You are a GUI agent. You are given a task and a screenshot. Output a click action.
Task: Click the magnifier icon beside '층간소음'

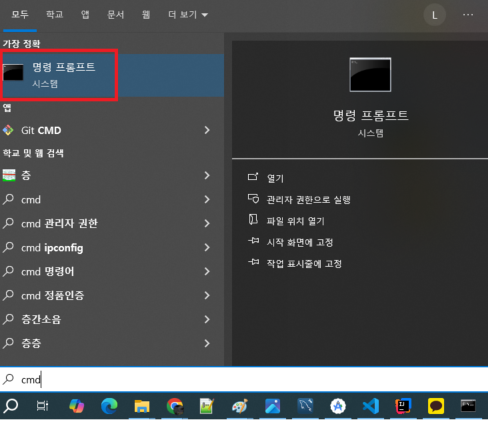pos(8,319)
